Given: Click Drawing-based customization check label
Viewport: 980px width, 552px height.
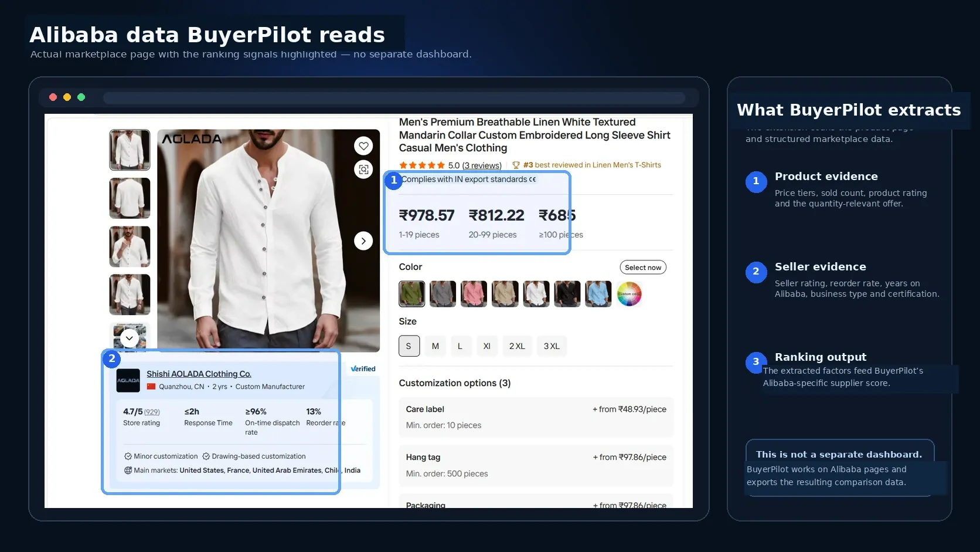Looking at the screenshot, I should coord(254,456).
